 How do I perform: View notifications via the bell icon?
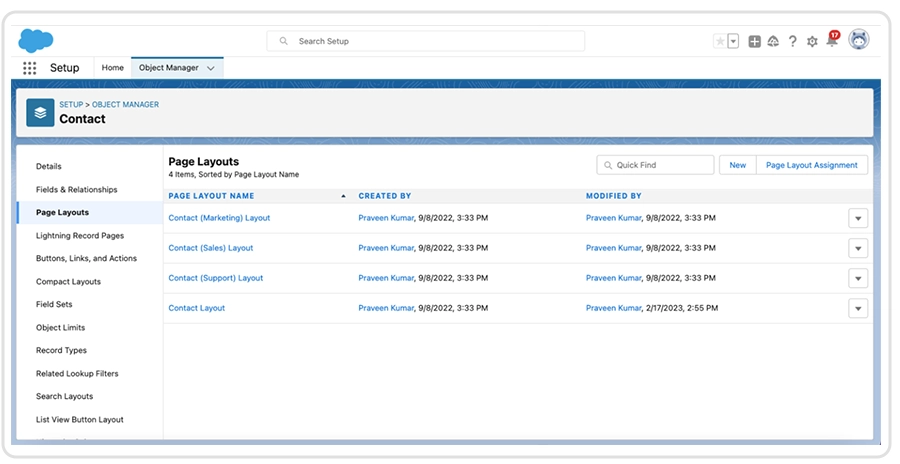coord(831,41)
